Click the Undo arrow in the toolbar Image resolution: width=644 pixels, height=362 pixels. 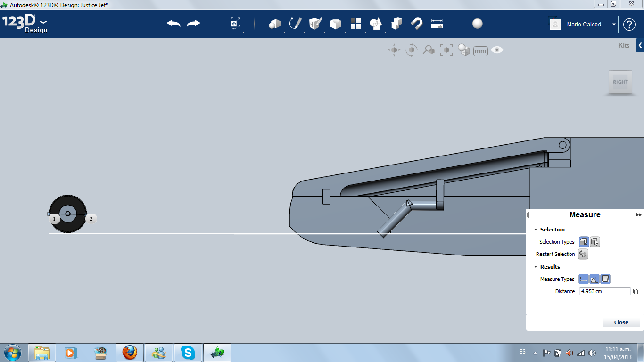(x=173, y=24)
